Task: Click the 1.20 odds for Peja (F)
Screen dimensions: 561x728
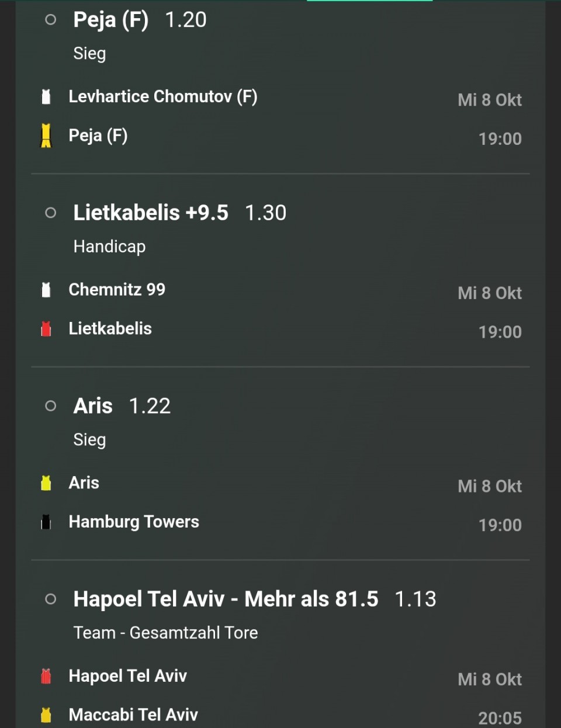Action: [186, 20]
